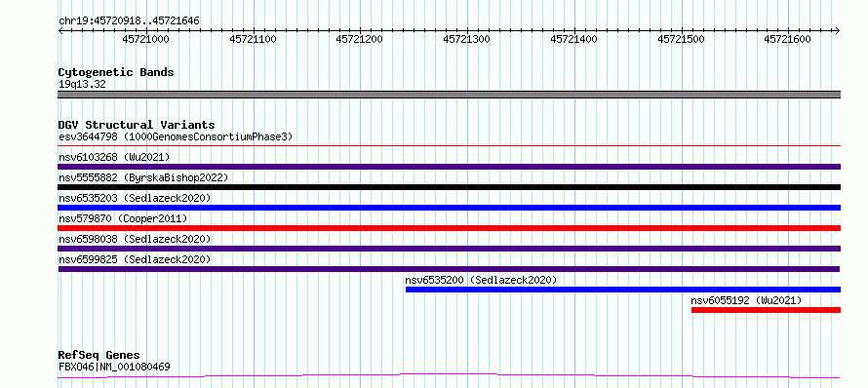Open the nsv6055192 (Wu2021) label
The image size is (868, 388).
point(746,300)
